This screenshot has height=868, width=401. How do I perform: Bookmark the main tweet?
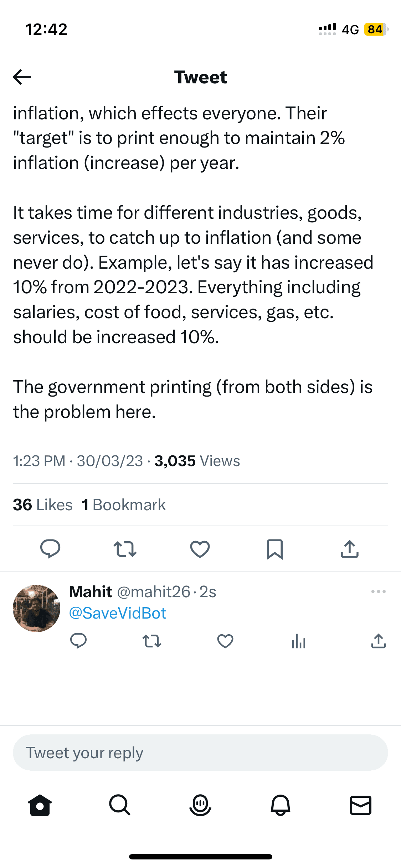tap(275, 549)
